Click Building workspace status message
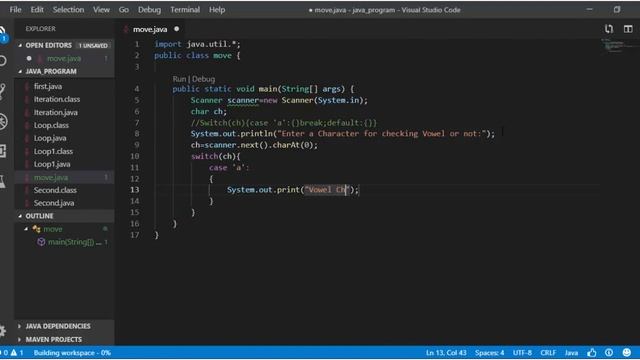This screenshot has height=360, width=640. (72, 353)
